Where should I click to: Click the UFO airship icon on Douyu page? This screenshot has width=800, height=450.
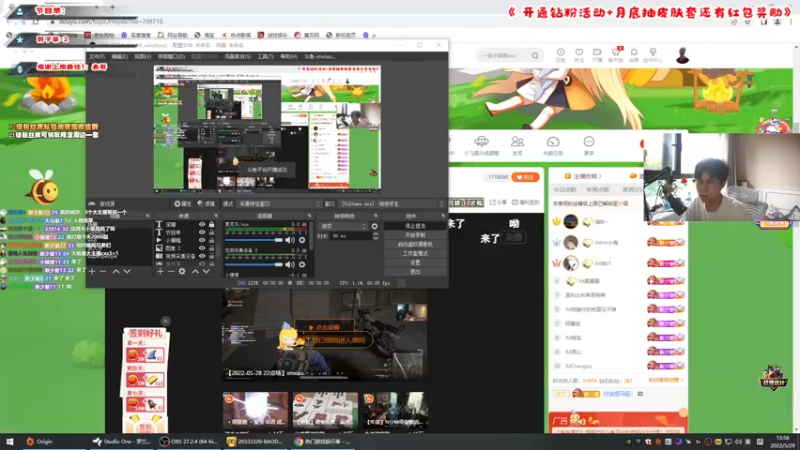(x=481, y=144)
